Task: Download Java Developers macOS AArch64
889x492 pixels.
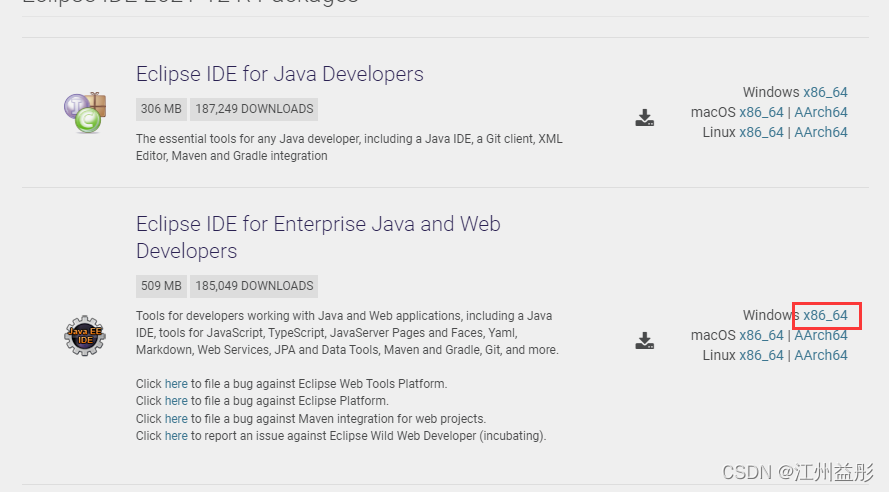Action: [820, 112]
